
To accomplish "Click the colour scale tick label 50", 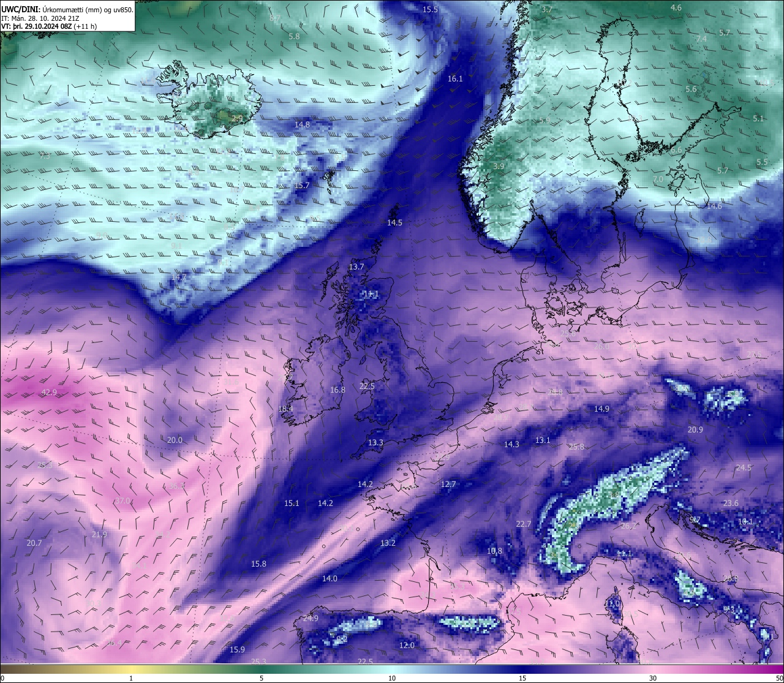I will coord(778,678).
